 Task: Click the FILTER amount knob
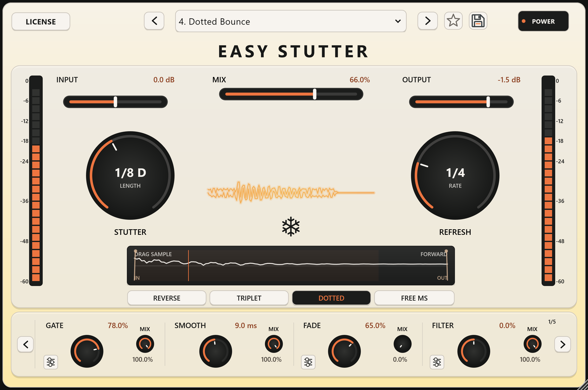click(474, 351)
